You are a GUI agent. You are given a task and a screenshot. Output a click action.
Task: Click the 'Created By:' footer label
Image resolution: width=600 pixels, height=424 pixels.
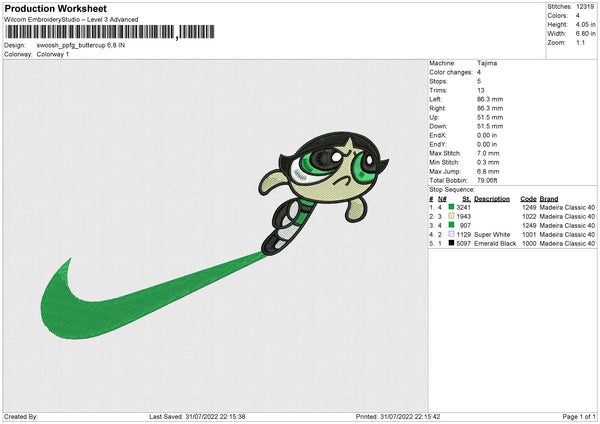(21, 417)
